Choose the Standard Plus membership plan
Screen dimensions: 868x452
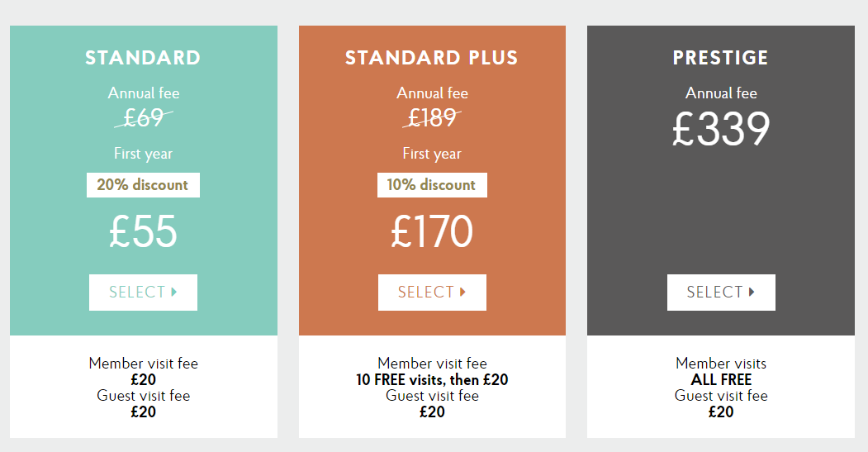click(432, 293)
